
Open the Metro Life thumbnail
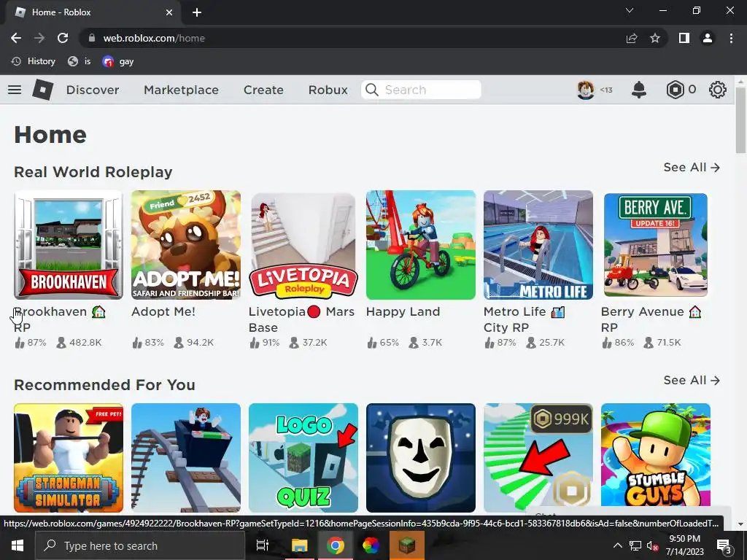[x=538, y=245]
